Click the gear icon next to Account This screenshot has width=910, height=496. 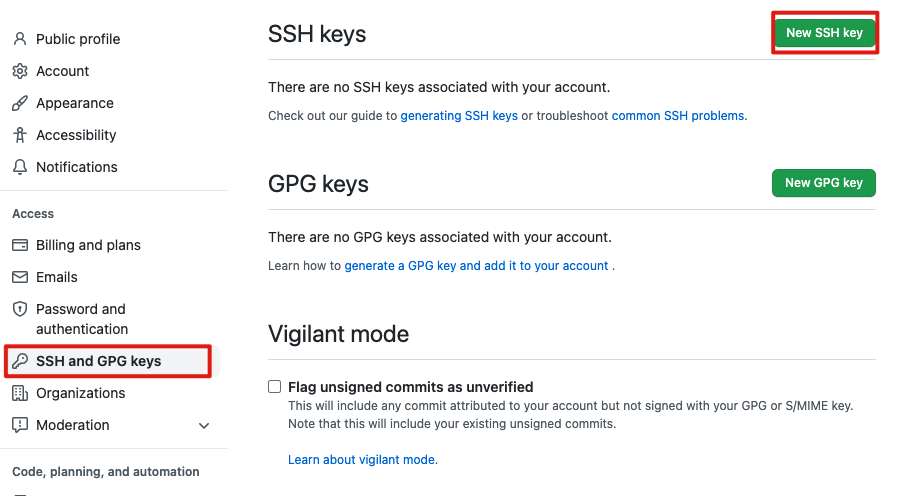20,71
